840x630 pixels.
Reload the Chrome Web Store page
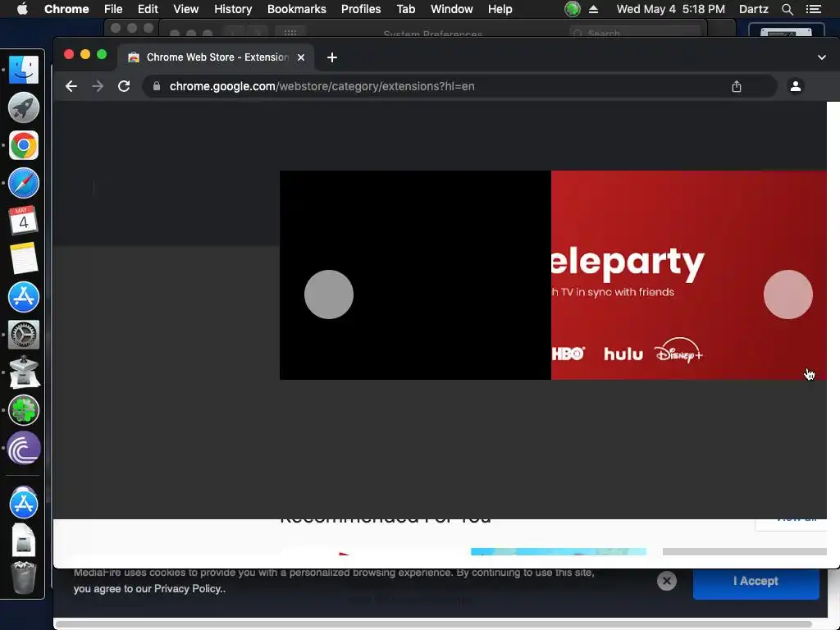point(124,86)
